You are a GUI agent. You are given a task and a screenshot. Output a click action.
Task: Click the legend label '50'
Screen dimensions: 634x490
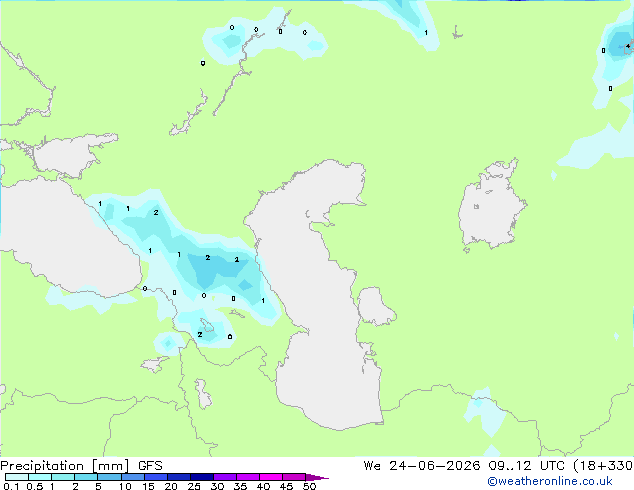(309, 486)
